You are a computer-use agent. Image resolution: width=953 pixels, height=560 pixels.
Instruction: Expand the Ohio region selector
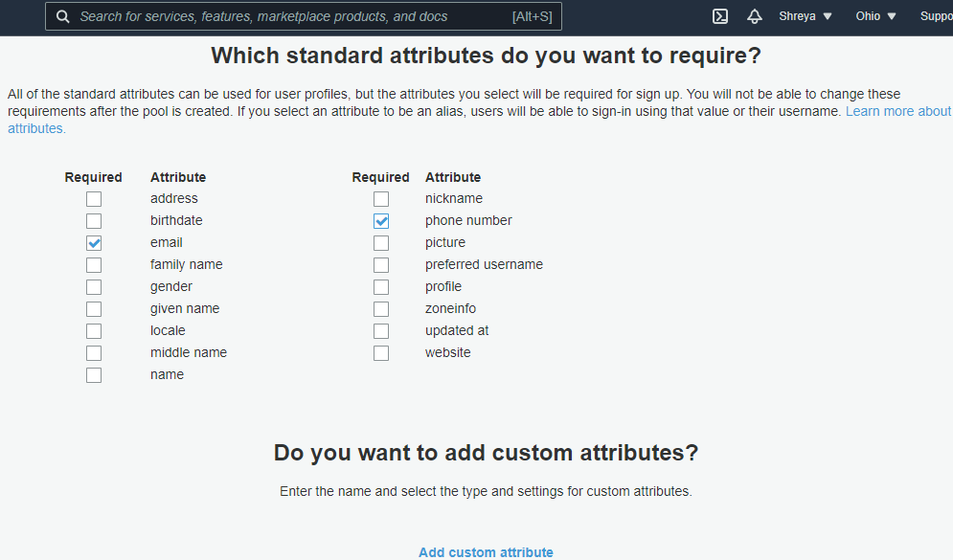(x=876, y=16)
